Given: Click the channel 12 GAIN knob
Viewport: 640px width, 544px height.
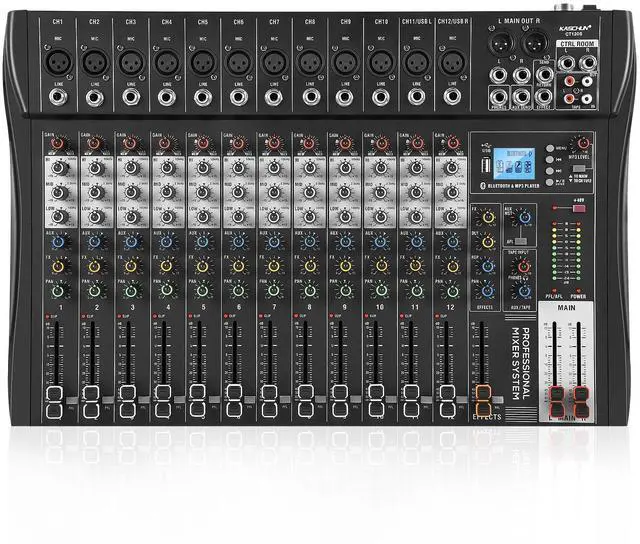Looking at the screenshot, I should tap(451, 143).
